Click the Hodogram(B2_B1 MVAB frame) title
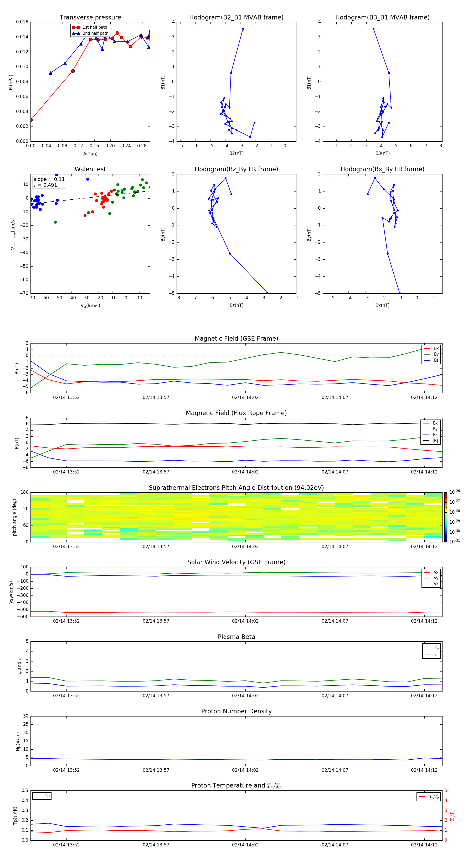 coord(236,18)
